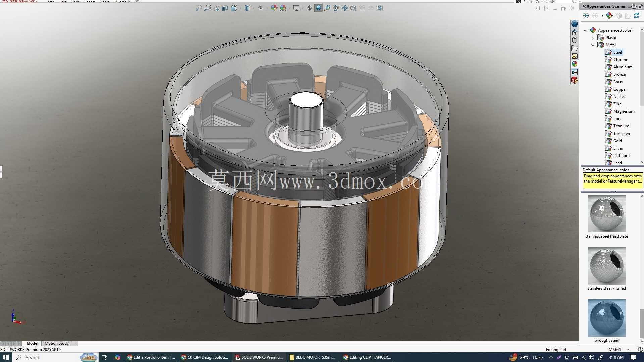
Task: Open history dropdown arrow in Appearances panel
Action: [x=602, y=16]
